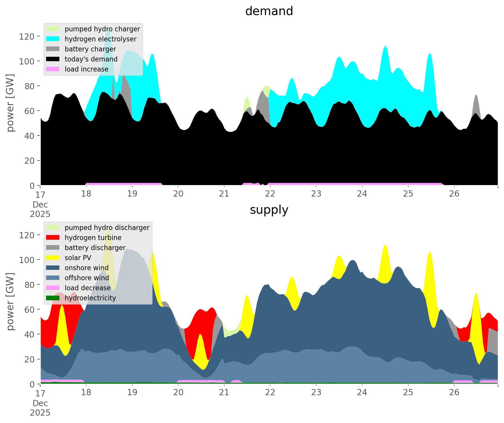Click the pink load increase legend swatch
Viewport: 504px width, 423px height.
[53, 69]
